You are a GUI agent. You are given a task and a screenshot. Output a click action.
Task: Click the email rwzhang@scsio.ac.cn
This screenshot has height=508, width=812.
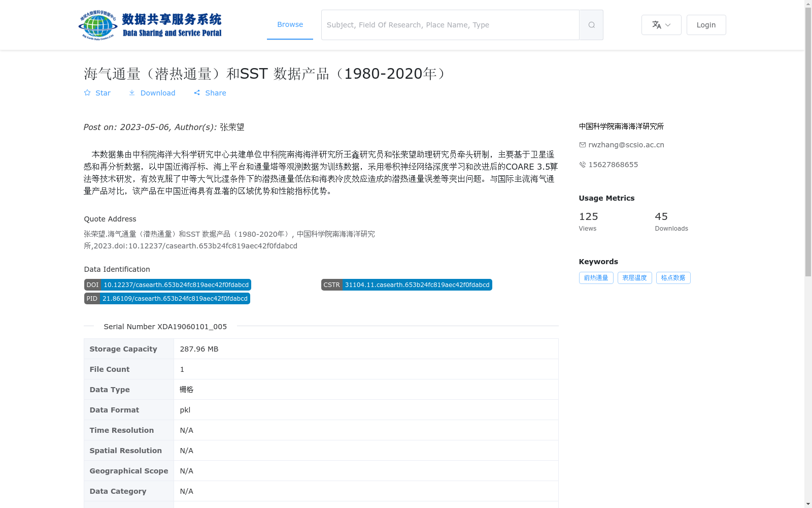pos(626,145)
